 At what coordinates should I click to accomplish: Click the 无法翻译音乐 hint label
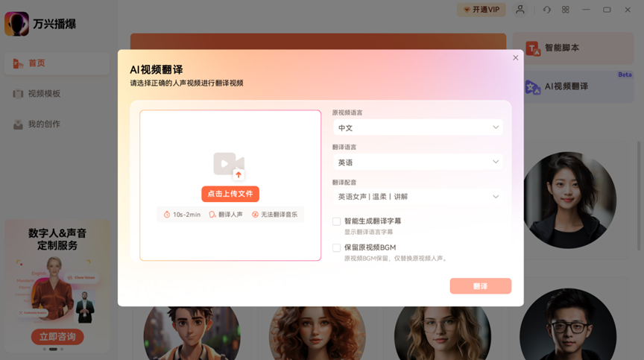[274, 214]
